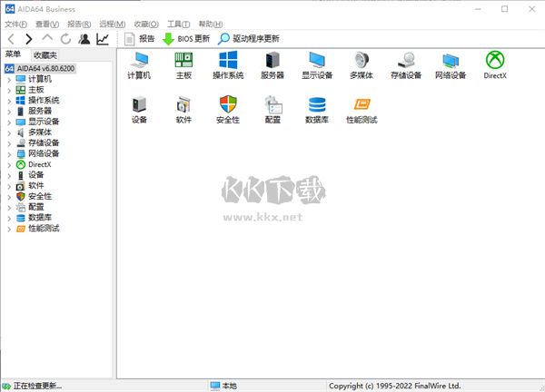Open the 计算机 icon in main pane
545x392 pixels.
coord(139,65)
